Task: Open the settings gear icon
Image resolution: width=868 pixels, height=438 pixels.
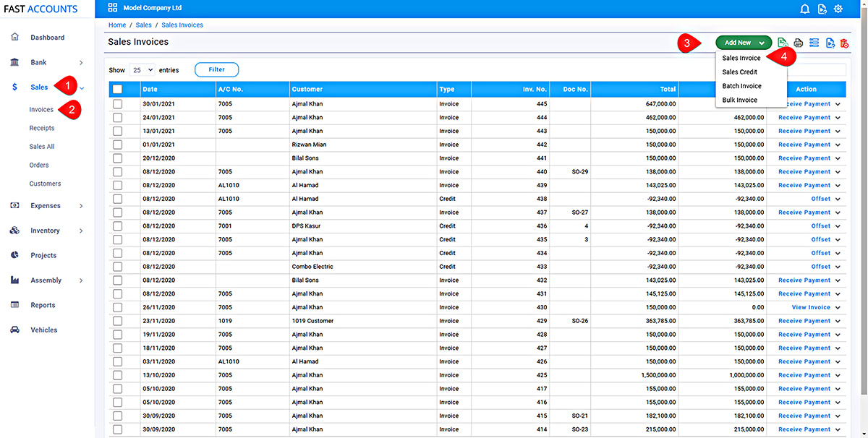Action: [x=838, y=9]
